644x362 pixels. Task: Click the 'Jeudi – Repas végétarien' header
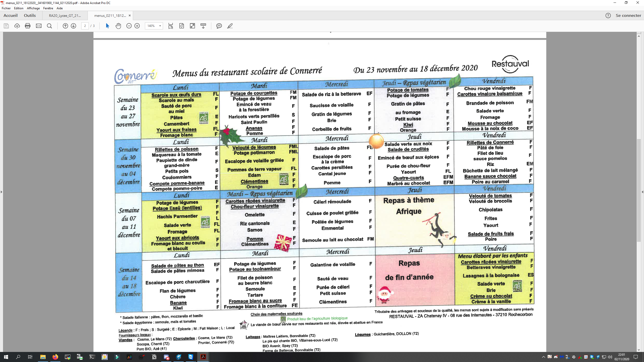point(414,83)
